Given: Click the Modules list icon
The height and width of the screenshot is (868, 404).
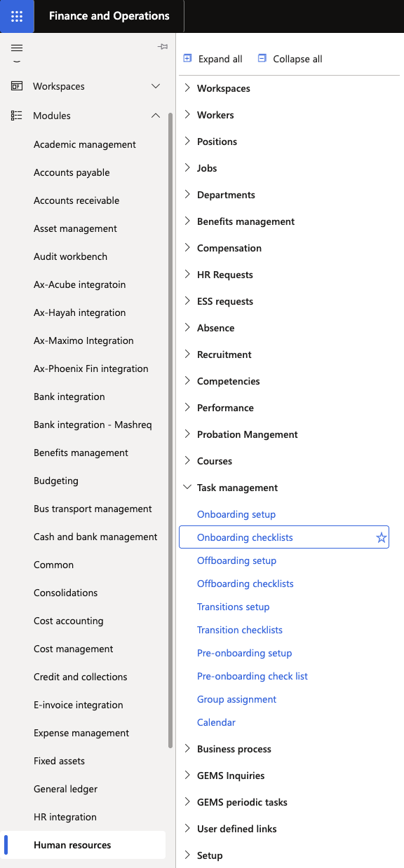Looking at the screenshot, I should tap(17, 116).
